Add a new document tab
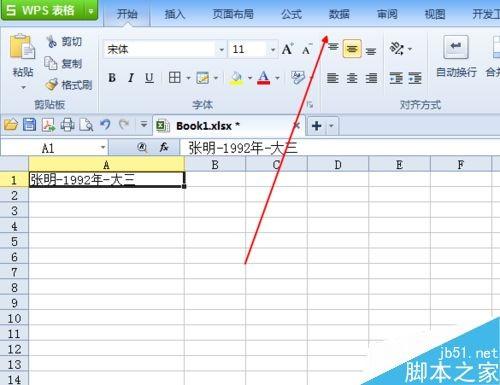This screenshot has height=385, width=500. coord(316,126)
